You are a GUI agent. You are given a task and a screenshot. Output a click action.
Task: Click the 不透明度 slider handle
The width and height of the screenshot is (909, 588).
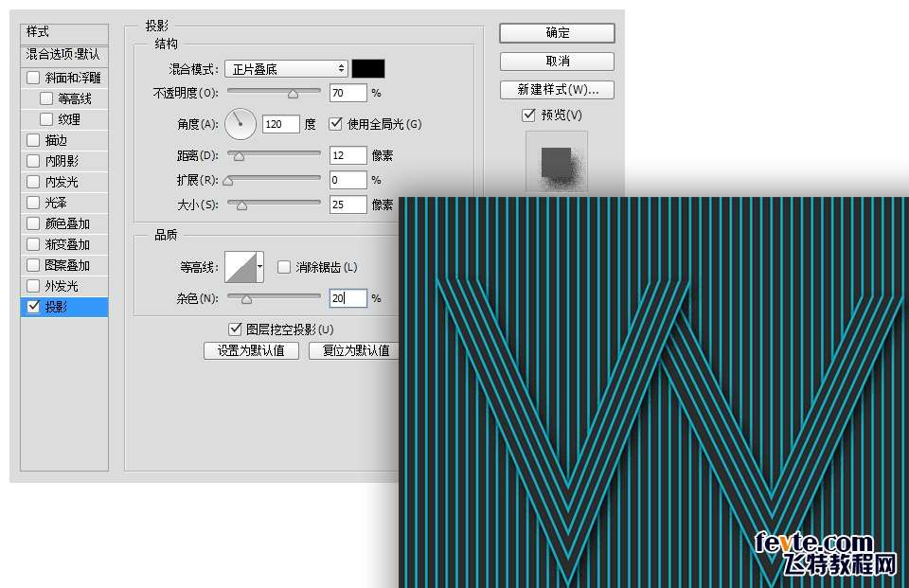coord(294,94)
